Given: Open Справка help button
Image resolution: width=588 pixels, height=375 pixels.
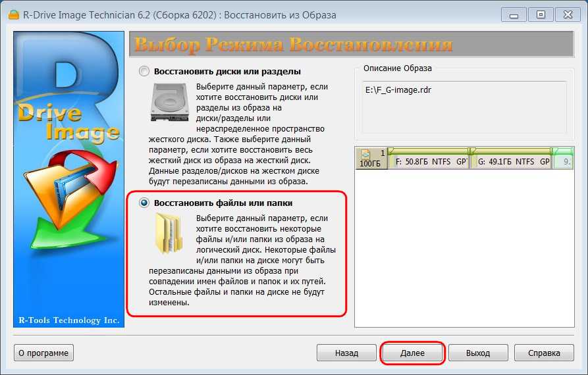Looking at the screenshot, I should pos(544,353).
